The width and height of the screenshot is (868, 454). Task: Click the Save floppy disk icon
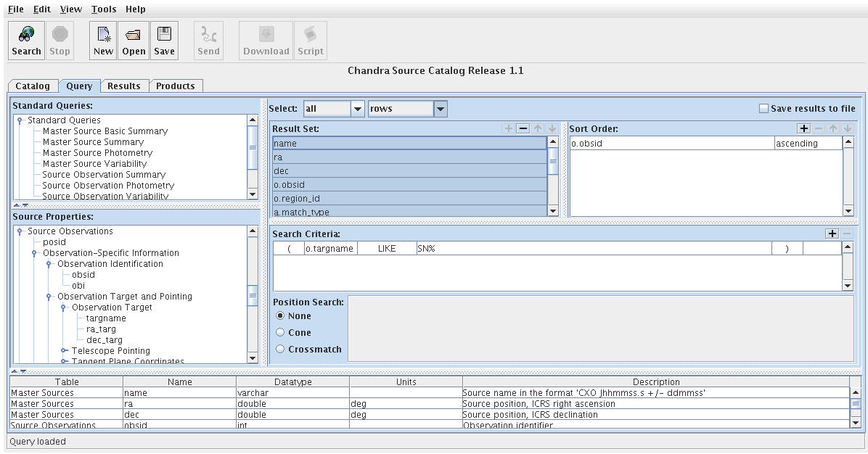click(164, 34)
